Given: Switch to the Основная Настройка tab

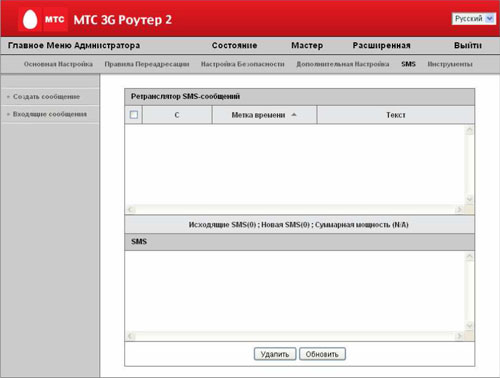Looking at the screenshot, I should pos(58,64).
